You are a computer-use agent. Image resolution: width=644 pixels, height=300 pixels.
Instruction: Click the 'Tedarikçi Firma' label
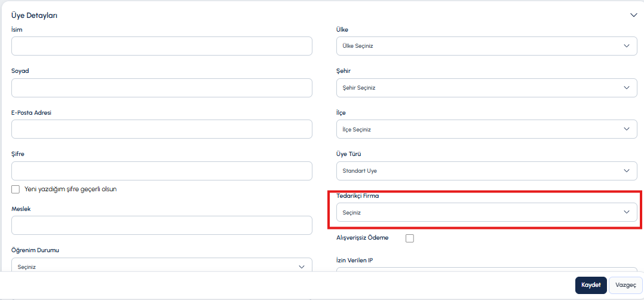coord(358,196)
